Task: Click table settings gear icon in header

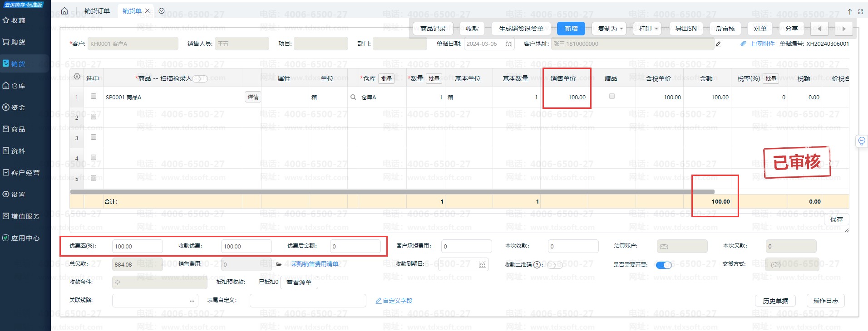Action: click(77, 77)
